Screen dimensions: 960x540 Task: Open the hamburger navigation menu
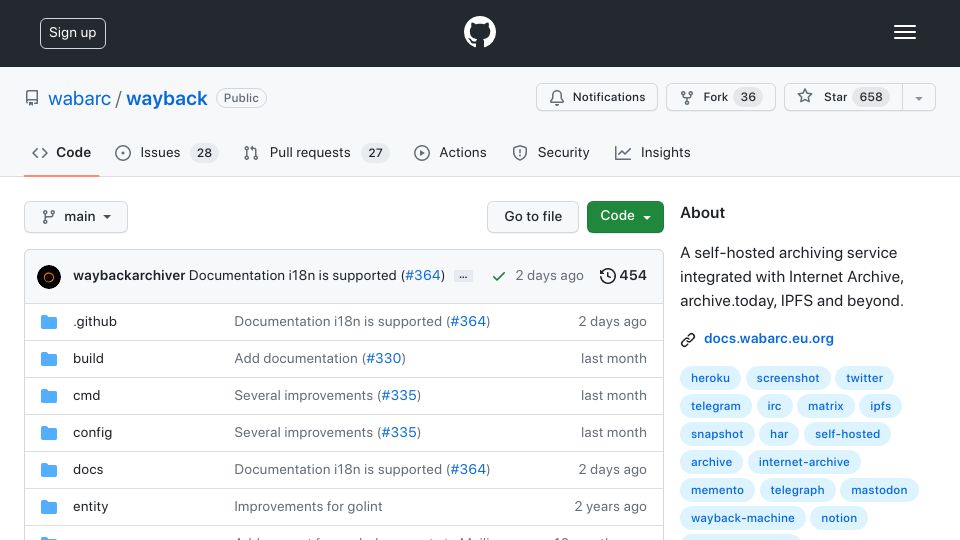[x=904, y=32]
